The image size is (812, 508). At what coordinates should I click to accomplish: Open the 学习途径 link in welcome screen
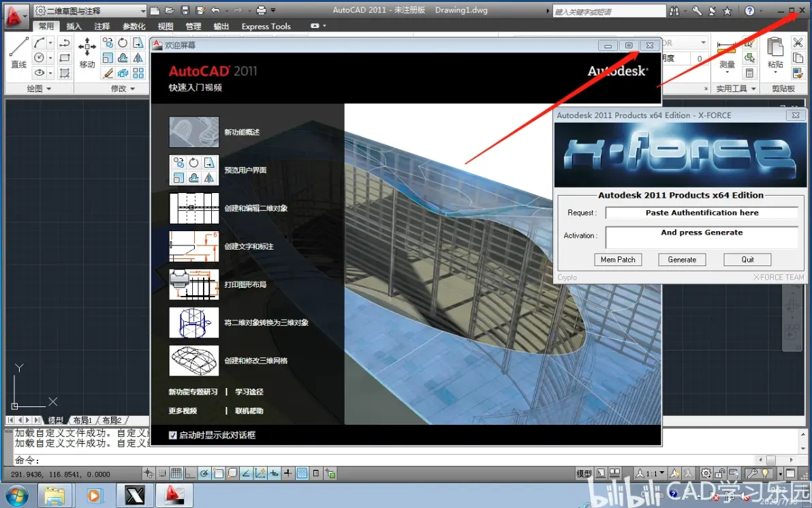(249, 392)
